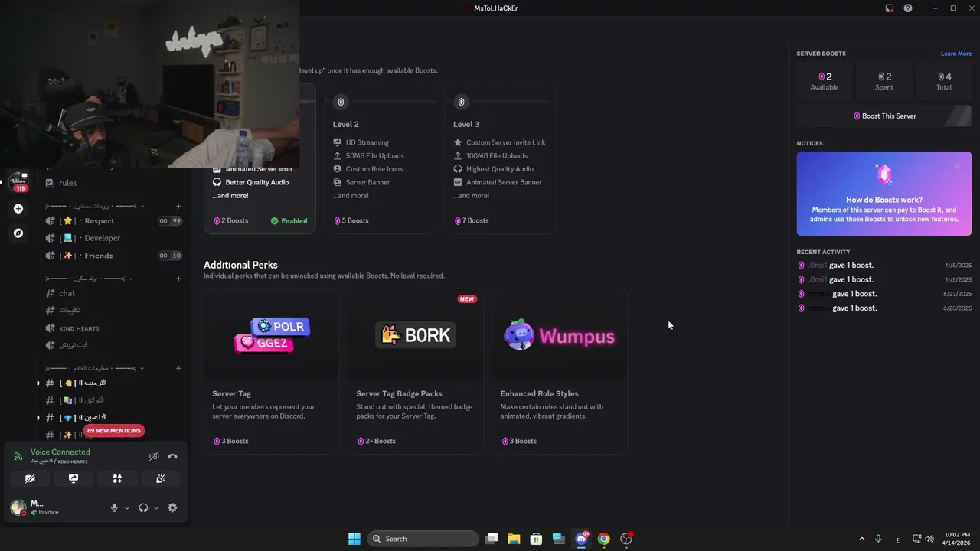Create a channel in معلومات الخادم category
This screenshot has width=980, height=551.
point(178,368)
